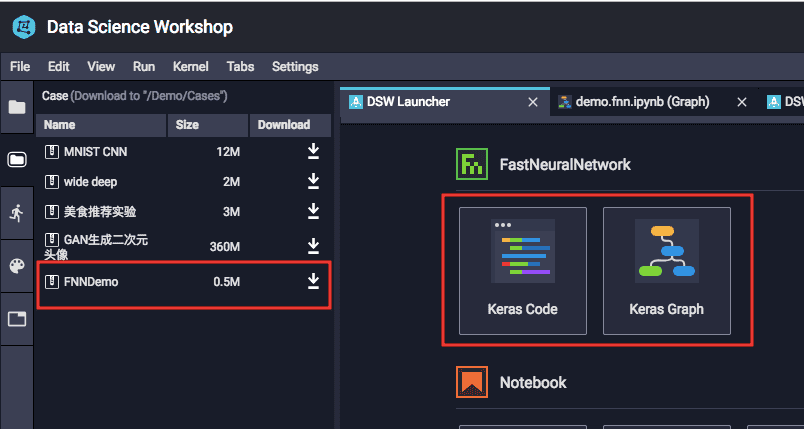This screenshot has height=429, width=804.
Task: Click the 0.5M size value
Action: [x=227, y=282]
